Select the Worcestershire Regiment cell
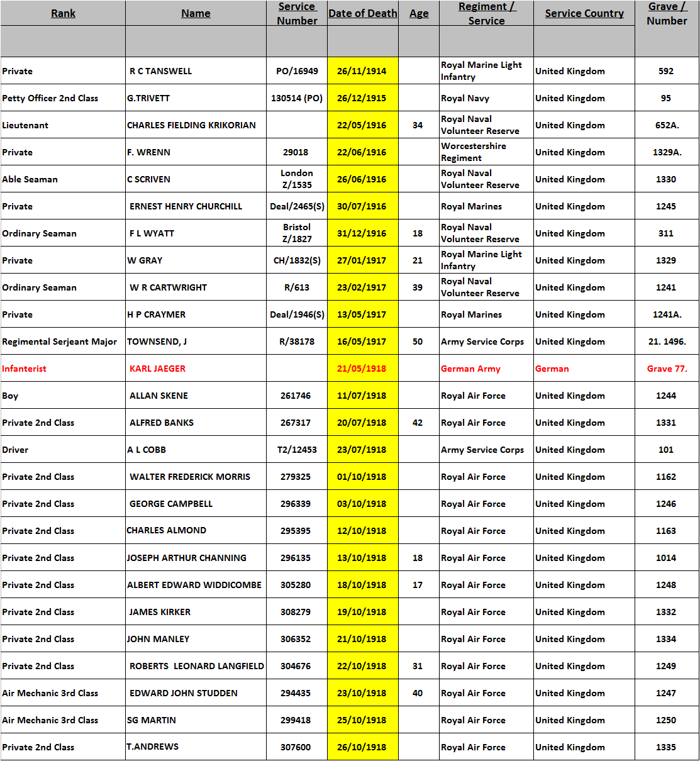Screen dimensions: 700x761 click(473, 152)
